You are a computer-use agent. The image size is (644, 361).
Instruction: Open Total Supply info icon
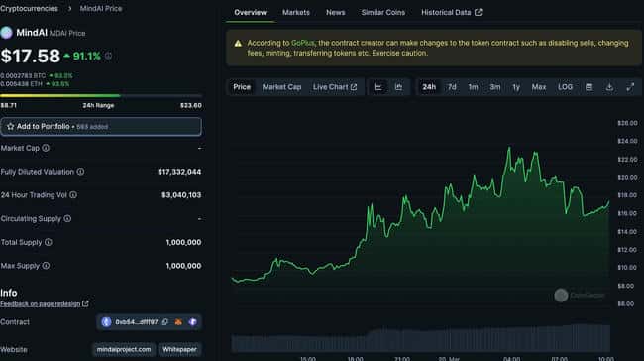(49, 242)
